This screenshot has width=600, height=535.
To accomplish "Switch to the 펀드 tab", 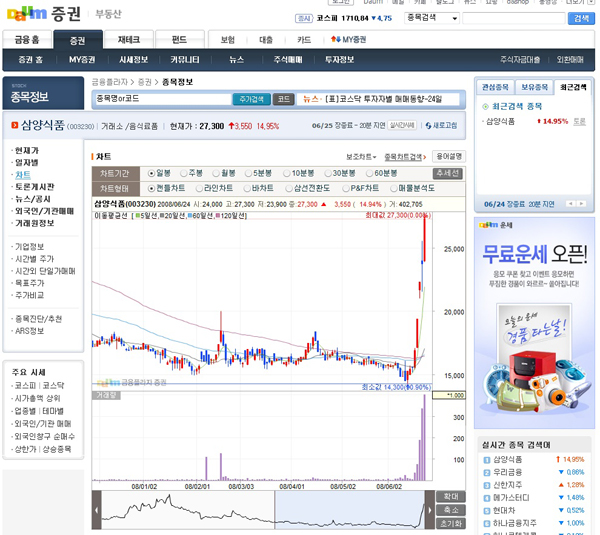I will pos(179,40).
